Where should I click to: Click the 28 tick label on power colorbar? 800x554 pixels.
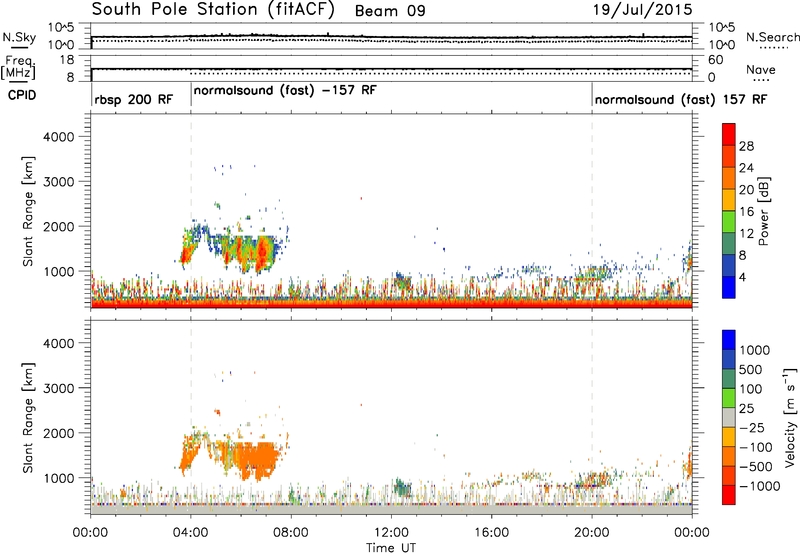(x=746, y=146)
